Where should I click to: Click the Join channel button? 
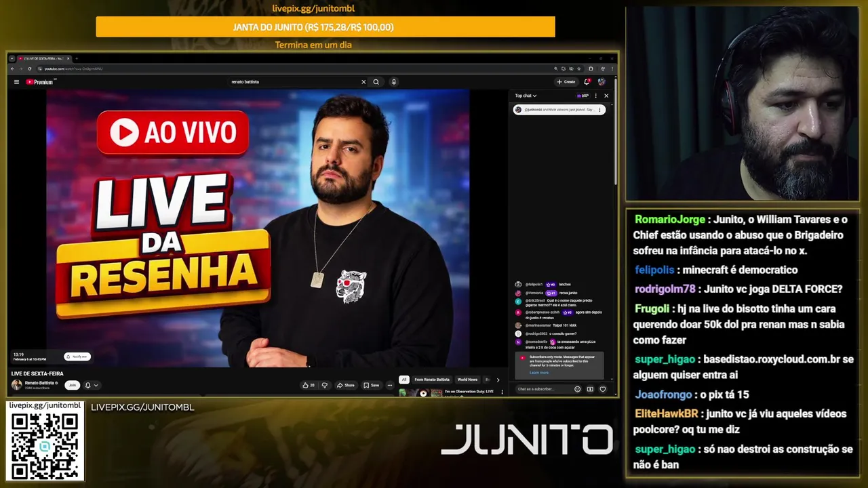[72, 385]
